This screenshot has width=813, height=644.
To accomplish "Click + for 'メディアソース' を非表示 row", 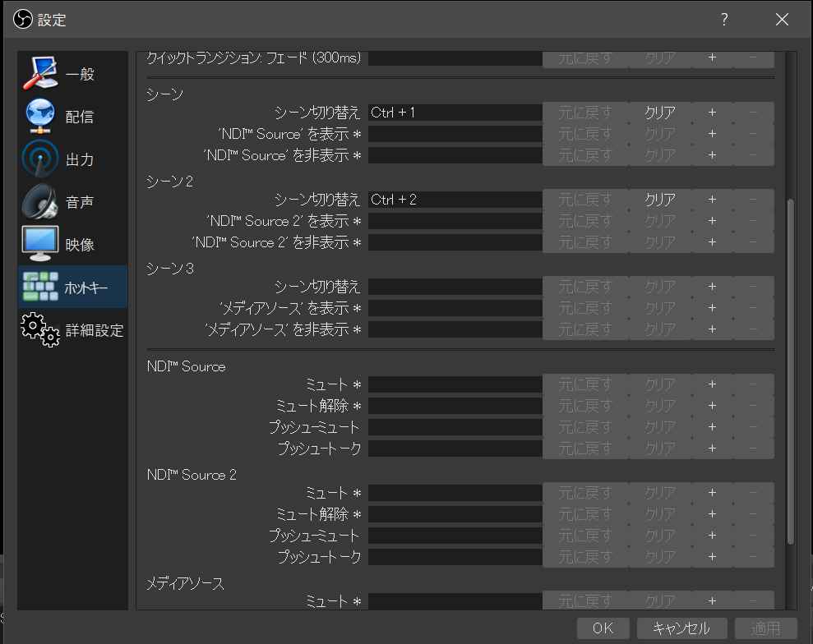I will [712, 329].
